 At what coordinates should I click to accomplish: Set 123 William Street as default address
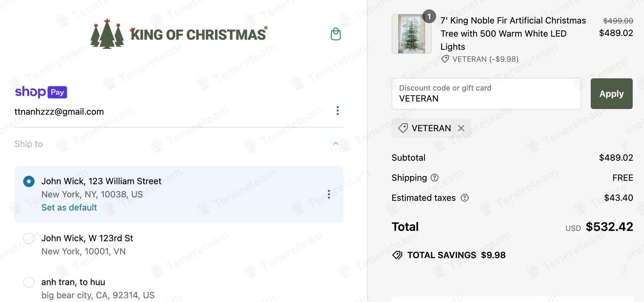[x=69, y=207]
